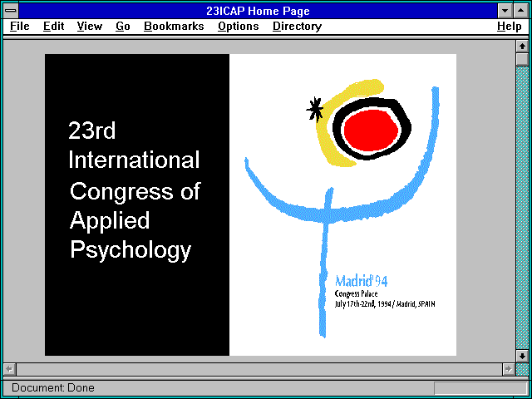Image resolution: width=532 pixels, height=399 pixels.
Task: Open the File menu
Action: point(20,27)
